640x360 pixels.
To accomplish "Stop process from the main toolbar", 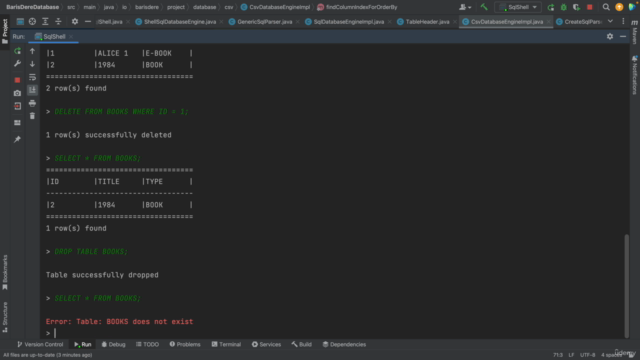I will click(x=589, y=7).
